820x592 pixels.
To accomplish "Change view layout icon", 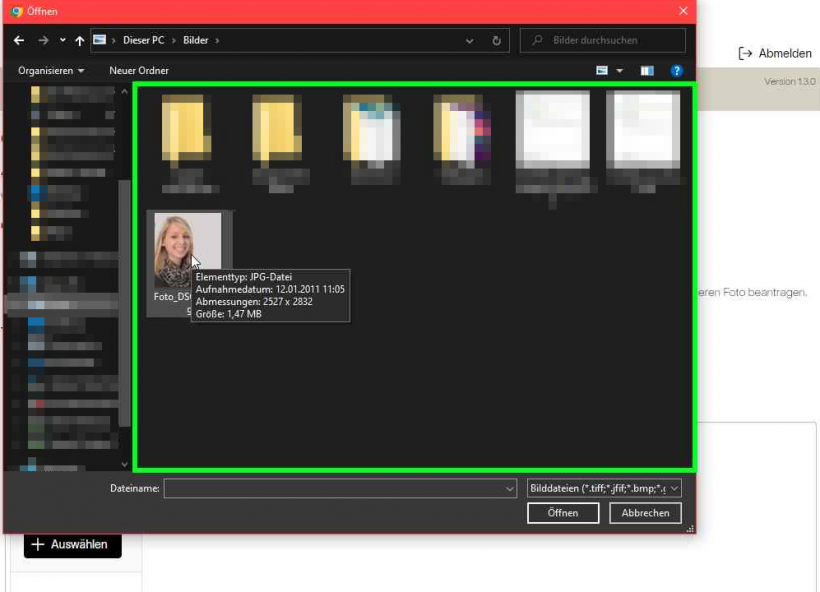I will pyautogui.click(x=602, y=71).
